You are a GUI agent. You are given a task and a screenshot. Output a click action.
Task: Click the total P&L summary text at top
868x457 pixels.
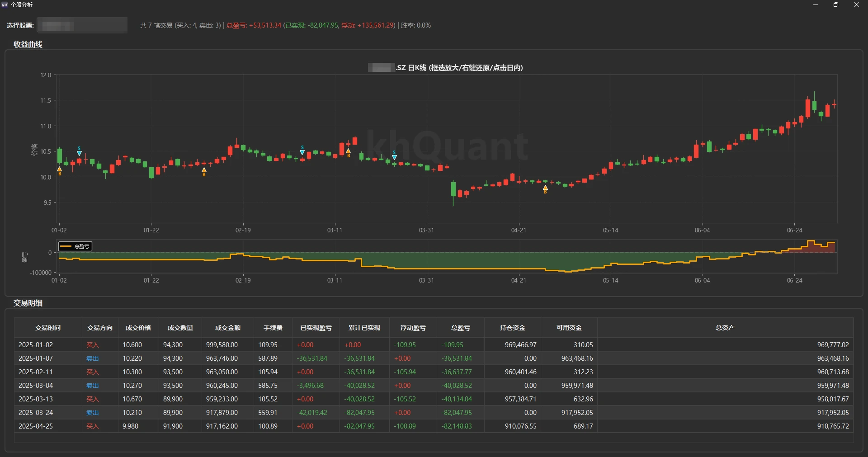(x=254, y=25)
